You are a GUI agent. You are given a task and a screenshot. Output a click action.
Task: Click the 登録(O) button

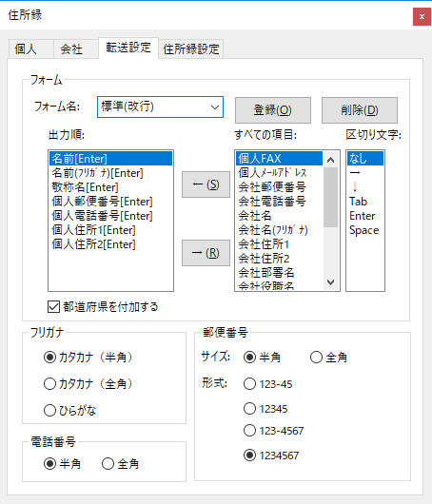click(x=273, y=110)
